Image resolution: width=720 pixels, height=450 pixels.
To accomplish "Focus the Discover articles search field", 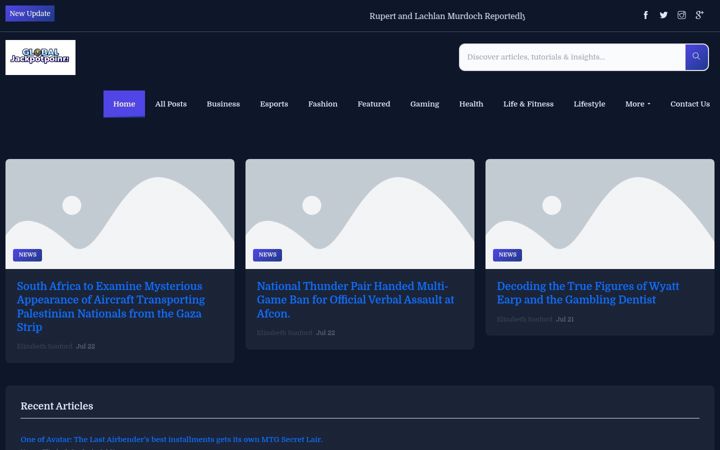I will (572, 57).
